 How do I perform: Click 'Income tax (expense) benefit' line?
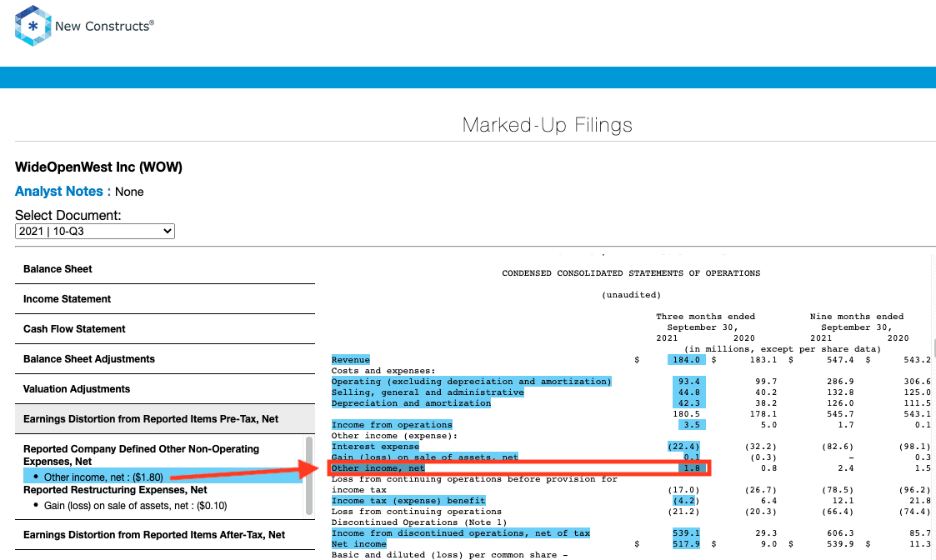pos(408,500)
